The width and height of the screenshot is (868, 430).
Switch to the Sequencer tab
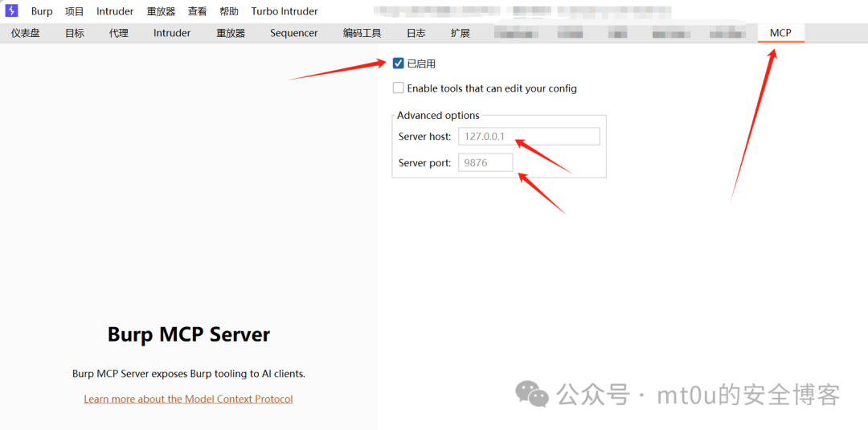(x=294, y=33)
